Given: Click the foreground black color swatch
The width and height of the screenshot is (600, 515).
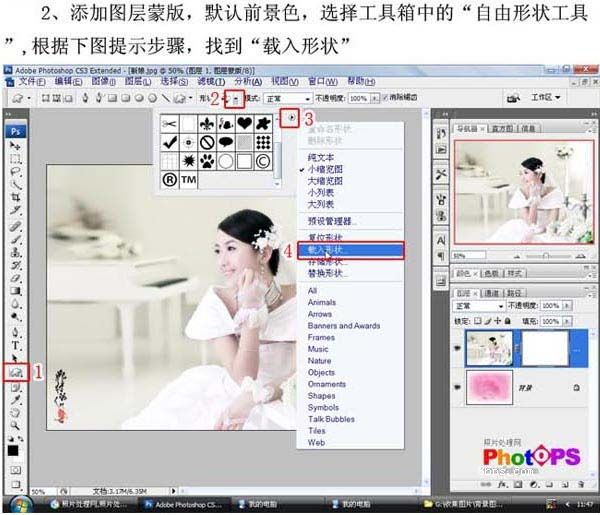Looking at the screenshot, I should [13, 451].
